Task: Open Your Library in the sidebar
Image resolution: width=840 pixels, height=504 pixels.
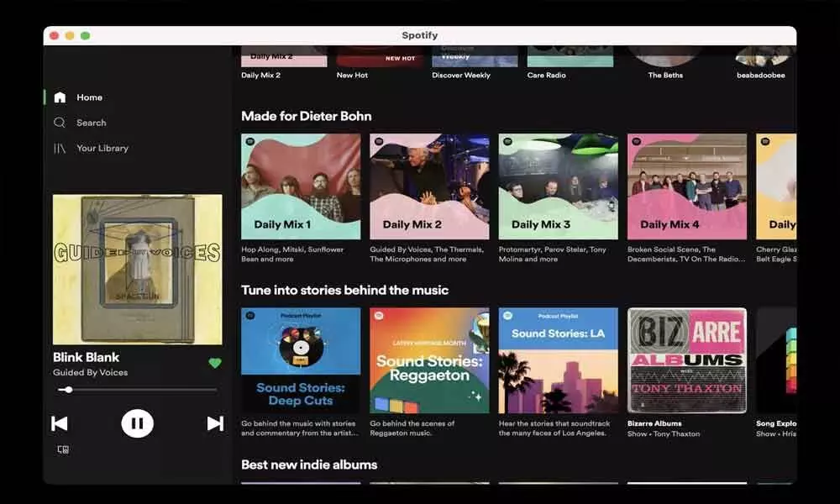Action: tap(91, 149)
